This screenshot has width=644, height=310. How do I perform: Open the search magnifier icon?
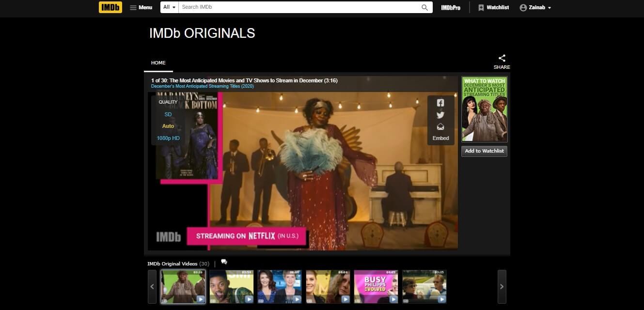click(x=424, y=7)
